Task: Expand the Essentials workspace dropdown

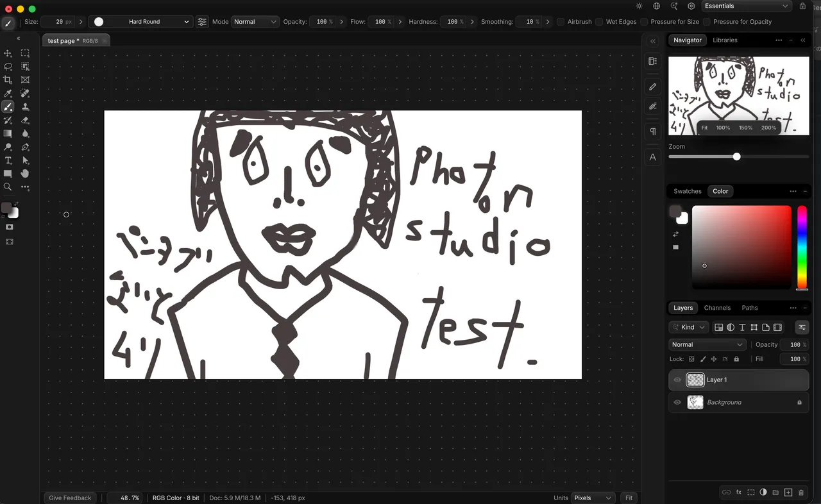Action: click(x=747, y=6)
